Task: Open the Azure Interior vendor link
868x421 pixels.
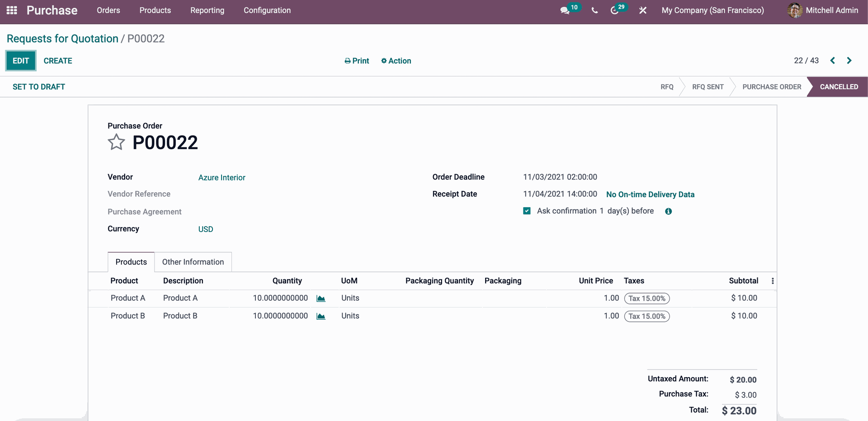Action: (x=222, y=178)
